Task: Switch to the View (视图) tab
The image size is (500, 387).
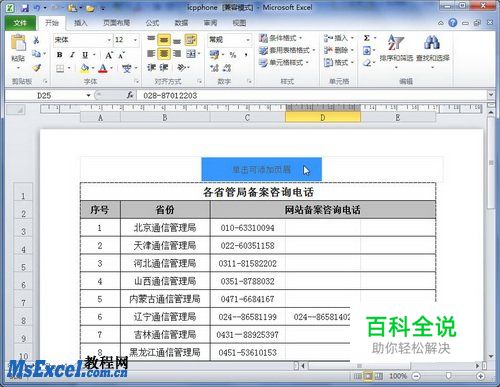Action: pyautogui.click(x=239, y=23)
